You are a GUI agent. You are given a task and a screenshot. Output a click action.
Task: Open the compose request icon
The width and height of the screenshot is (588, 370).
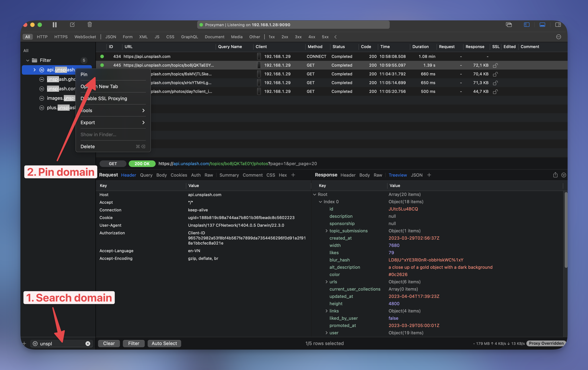click(72, 25)
